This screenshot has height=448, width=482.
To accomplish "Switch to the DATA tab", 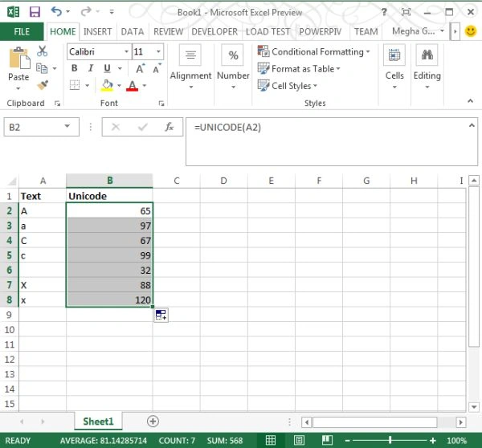I will (133, 31).
